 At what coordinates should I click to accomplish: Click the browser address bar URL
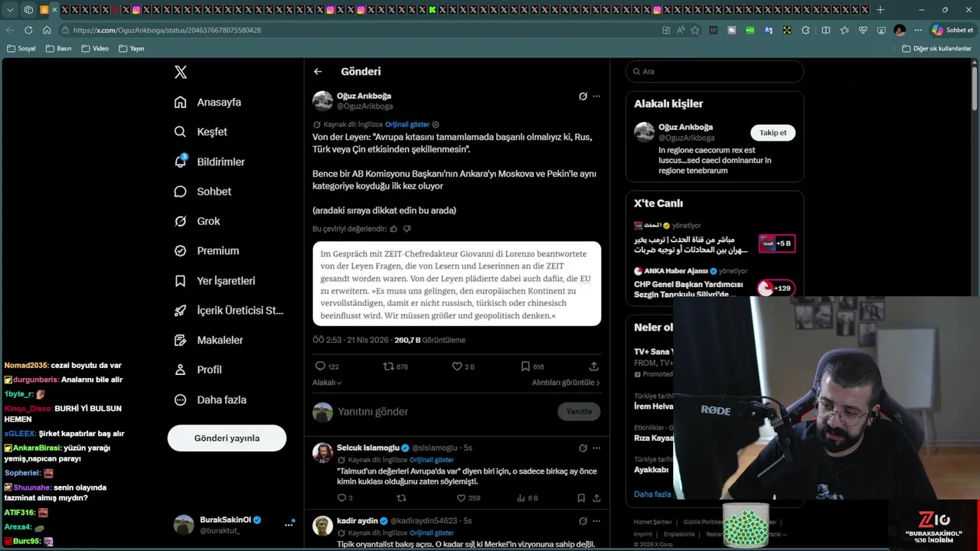click(167, 30)
